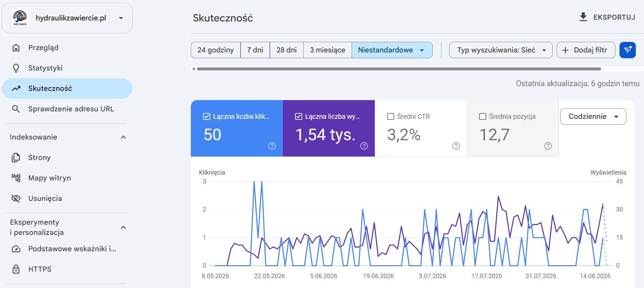Select the 7 dni range tab

tap(255, 50)
